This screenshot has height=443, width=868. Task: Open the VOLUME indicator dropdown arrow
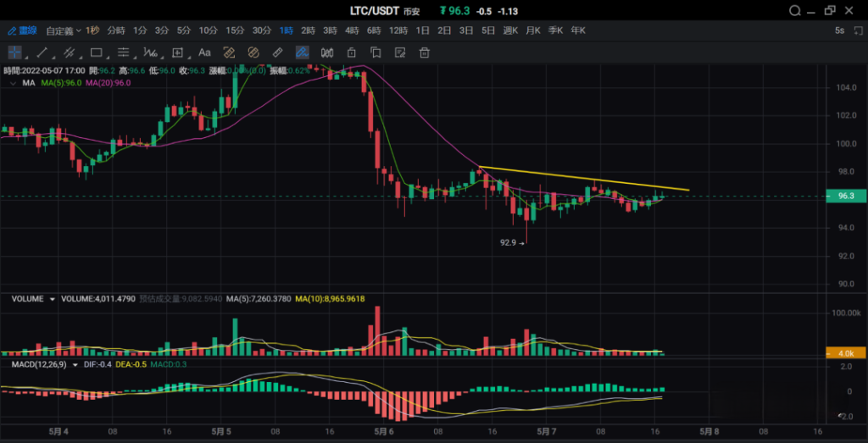pyautogui.click(x=53, y=299)
